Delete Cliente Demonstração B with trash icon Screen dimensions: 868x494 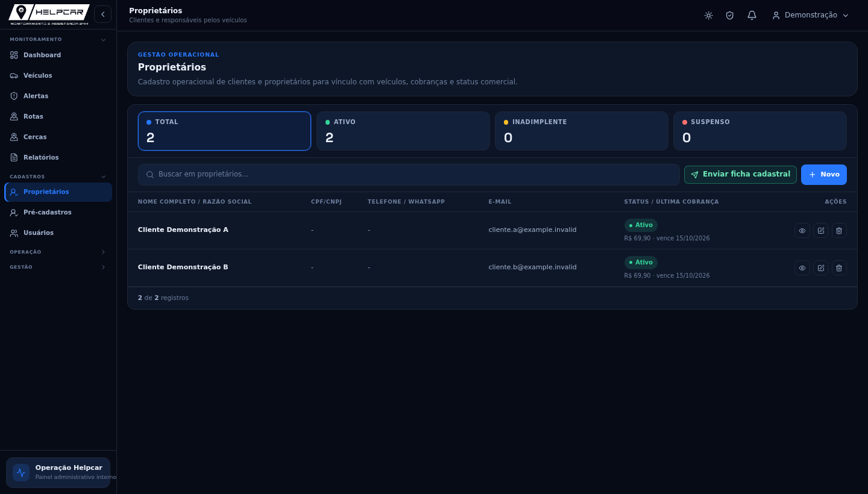click(839, 268)
